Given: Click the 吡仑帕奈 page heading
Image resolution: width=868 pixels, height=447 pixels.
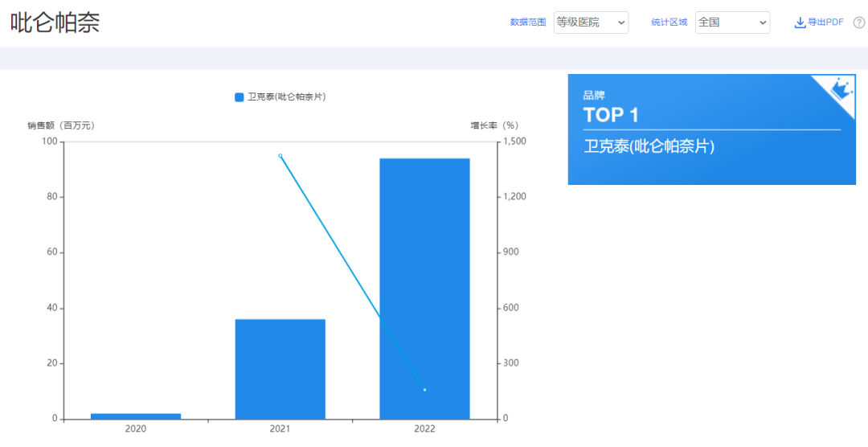Looking at the screenshot, I should point(55,23).
